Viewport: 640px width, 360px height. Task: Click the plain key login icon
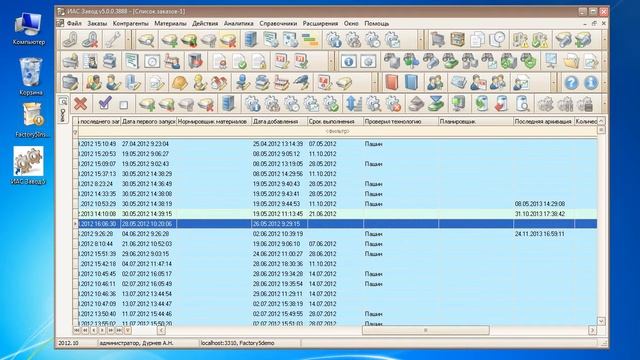coord(71,40)
